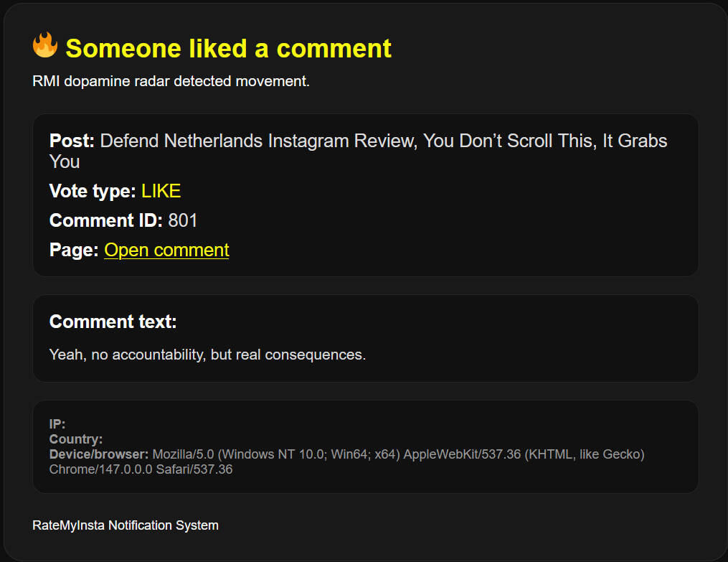Click the "Yeah, no accountability" comment body

click(x=207, y=355)
